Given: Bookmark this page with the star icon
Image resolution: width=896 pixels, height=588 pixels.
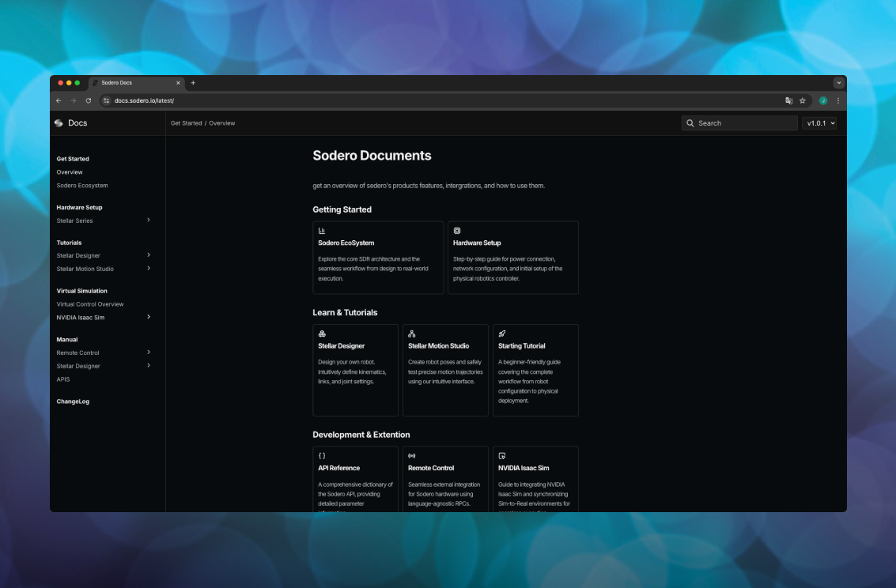Looking at the screenshot, I should point(802,100).
